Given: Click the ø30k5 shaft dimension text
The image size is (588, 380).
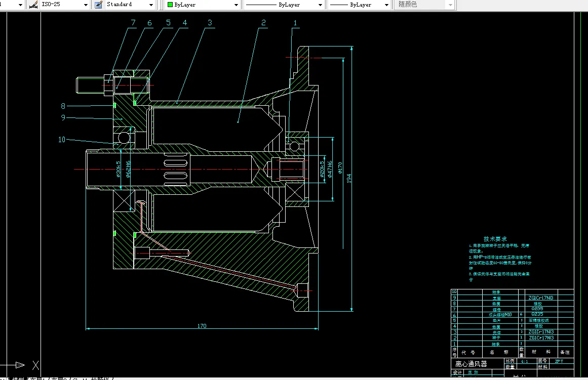Looking at the screenshot, I should click(119, 170).
